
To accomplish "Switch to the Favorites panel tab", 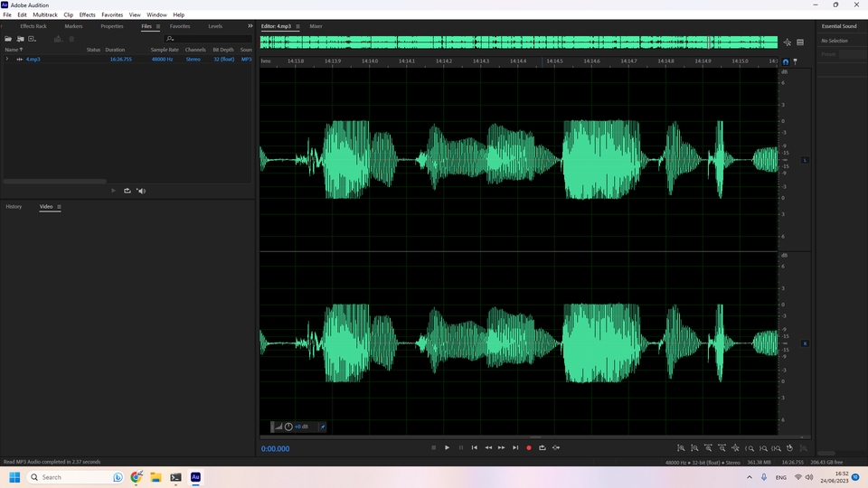I will tap(179, 26).
